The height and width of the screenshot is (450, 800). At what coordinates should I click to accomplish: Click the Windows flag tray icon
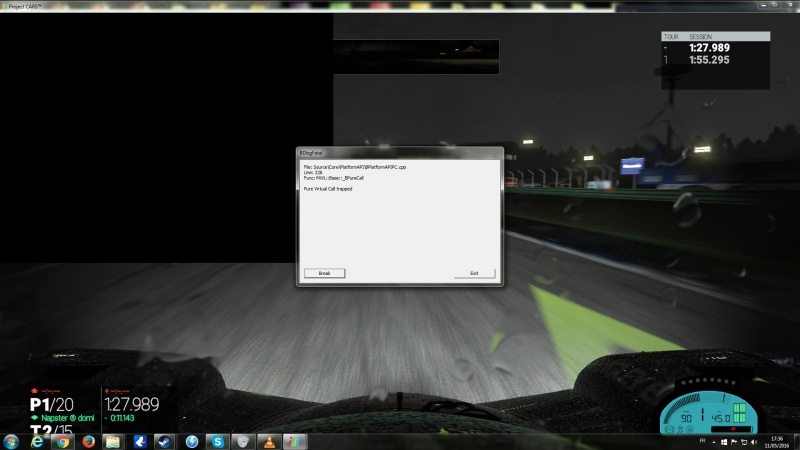click(723, 442)
